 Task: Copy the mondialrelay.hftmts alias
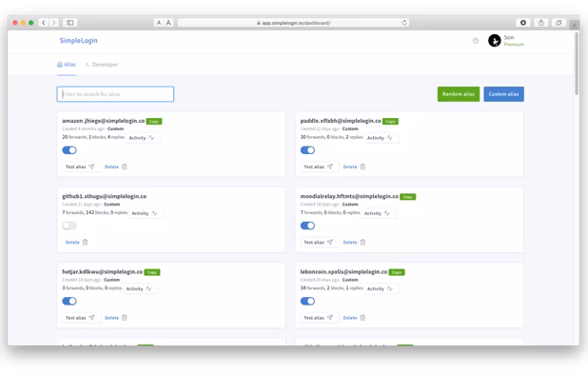pyautogui.click(x=407, y=197)
